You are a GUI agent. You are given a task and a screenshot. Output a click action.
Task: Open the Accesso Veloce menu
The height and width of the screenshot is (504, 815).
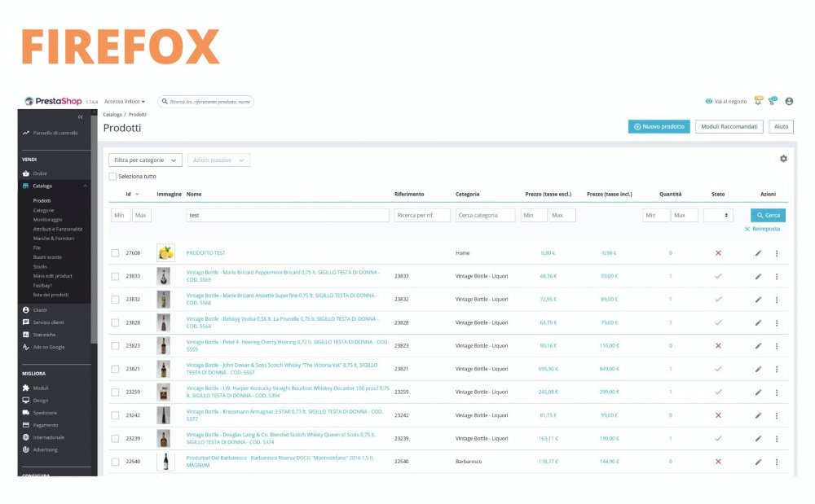pyautogui.click(x=122, y=101)
